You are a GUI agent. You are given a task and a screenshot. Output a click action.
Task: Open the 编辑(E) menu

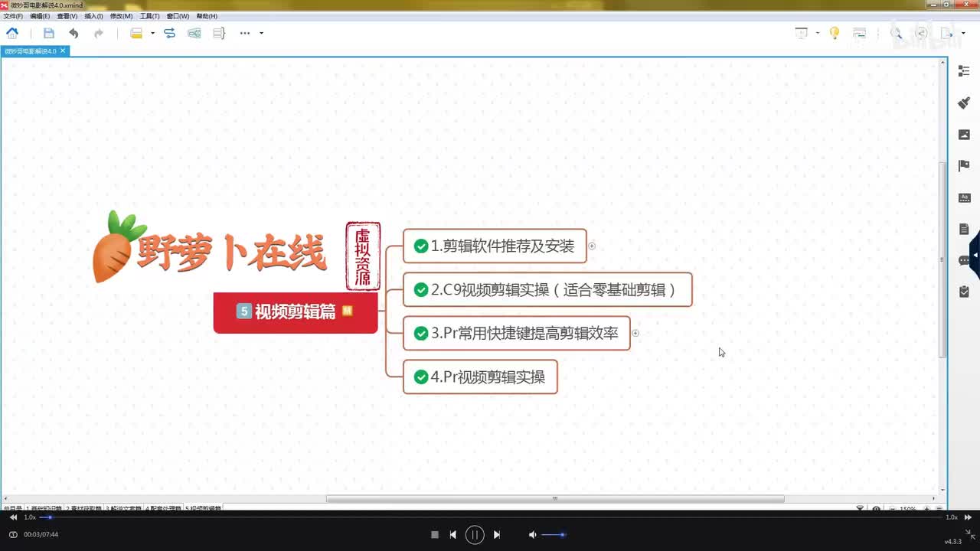pyautogui.click(x=40, y=16)
